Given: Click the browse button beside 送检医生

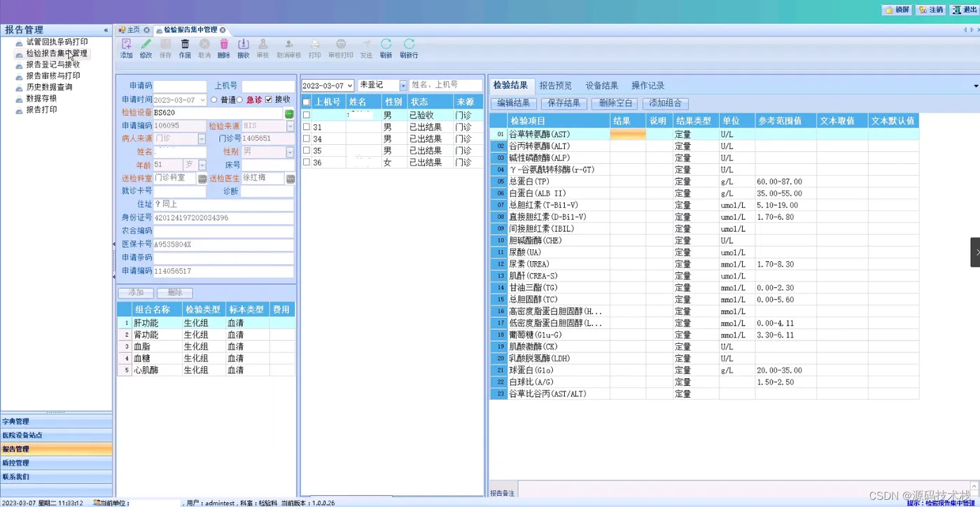Looking at the screenshot, I should click(290, 179).
